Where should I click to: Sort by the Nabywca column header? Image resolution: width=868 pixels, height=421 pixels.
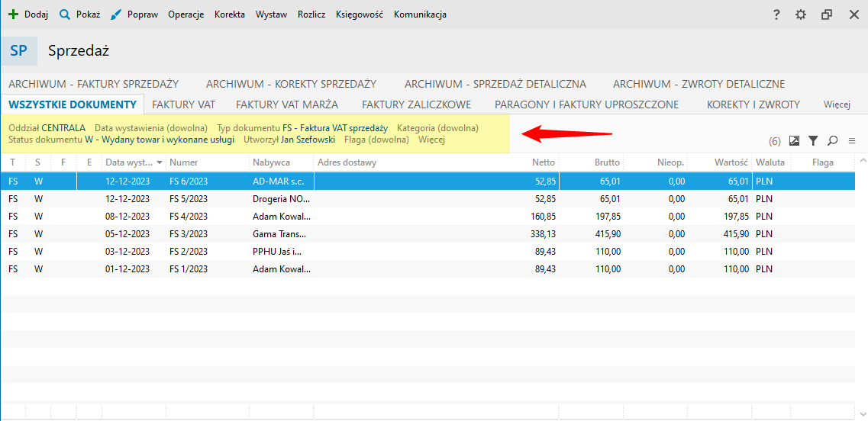click(x=281, y=162)
